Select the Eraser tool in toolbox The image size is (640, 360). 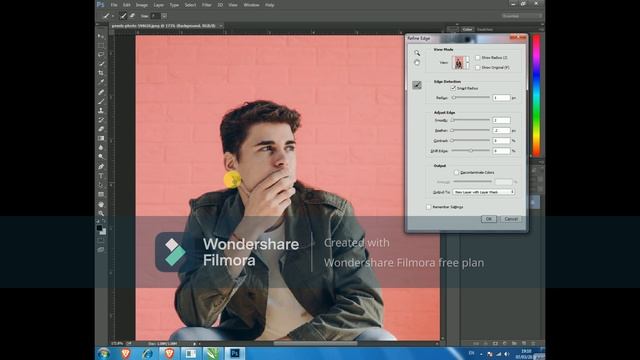click(101, 129)
